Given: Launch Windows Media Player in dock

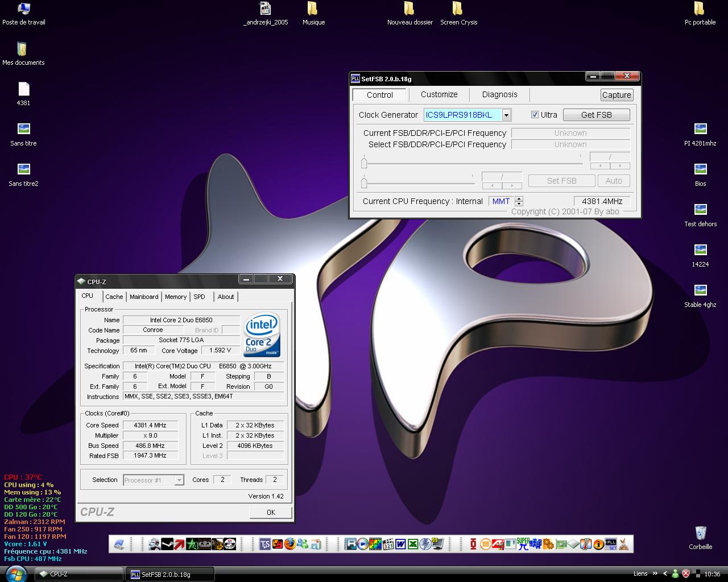Looking at the screenshot, I should tap(363, 544).
